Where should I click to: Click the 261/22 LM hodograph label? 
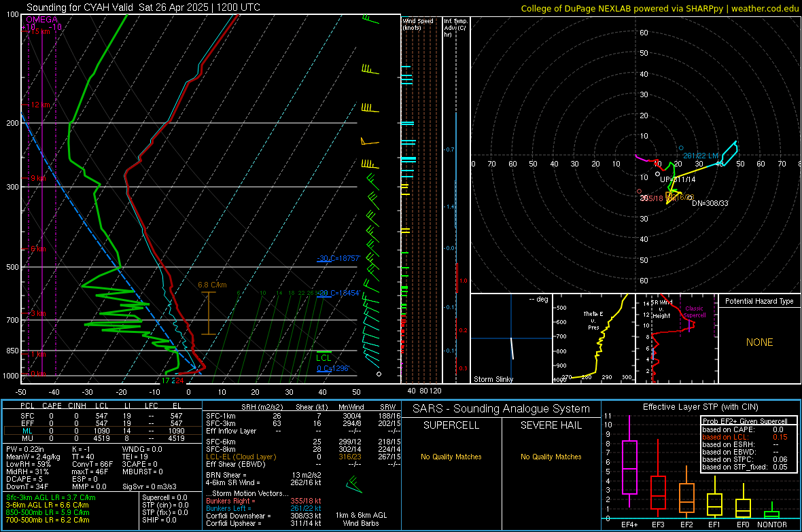[701, 156]
